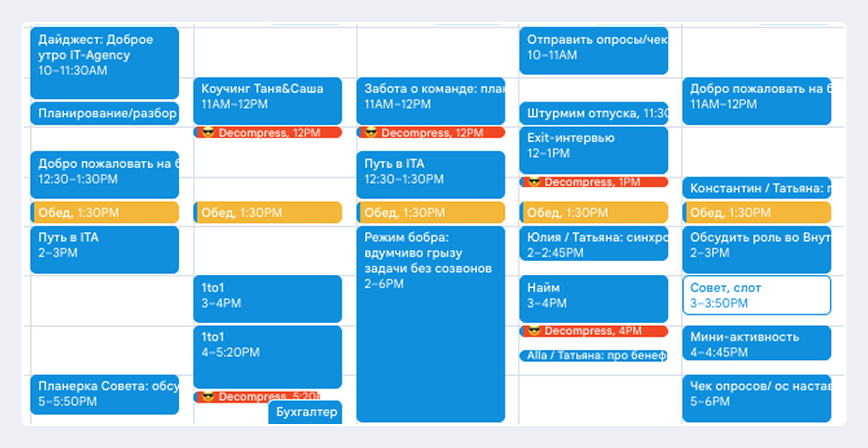Select the Штурмим отпуска 11:30 event

[x=593, y=113]
